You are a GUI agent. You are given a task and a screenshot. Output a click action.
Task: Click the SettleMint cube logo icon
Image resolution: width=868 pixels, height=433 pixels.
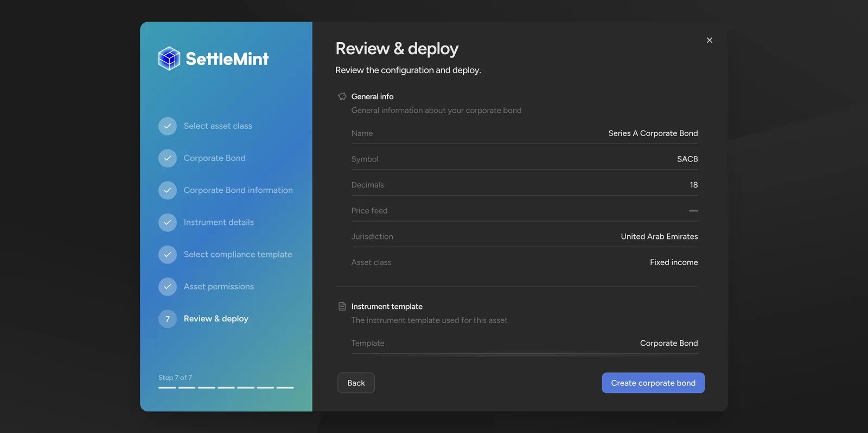pos(169,59)
